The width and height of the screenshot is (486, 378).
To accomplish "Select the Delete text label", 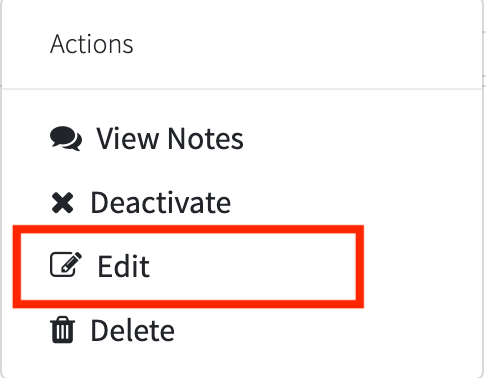I will coord(133,330).
